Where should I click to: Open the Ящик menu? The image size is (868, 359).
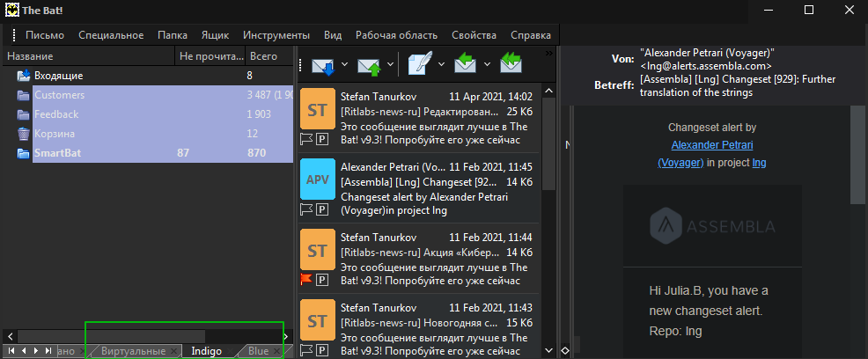pyautogui.click(x=216, y=35)
